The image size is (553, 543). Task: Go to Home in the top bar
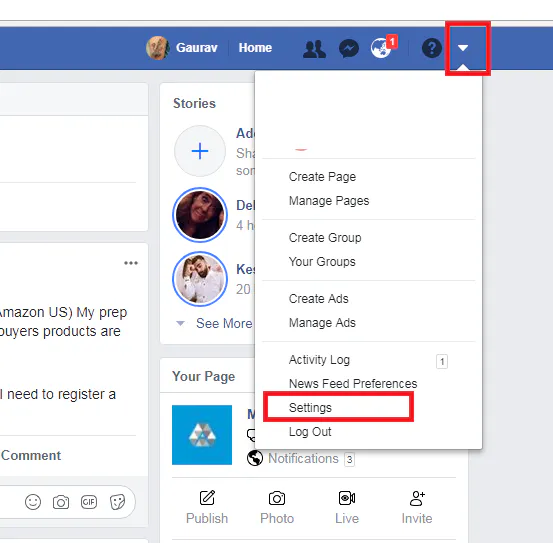point(255,48)
